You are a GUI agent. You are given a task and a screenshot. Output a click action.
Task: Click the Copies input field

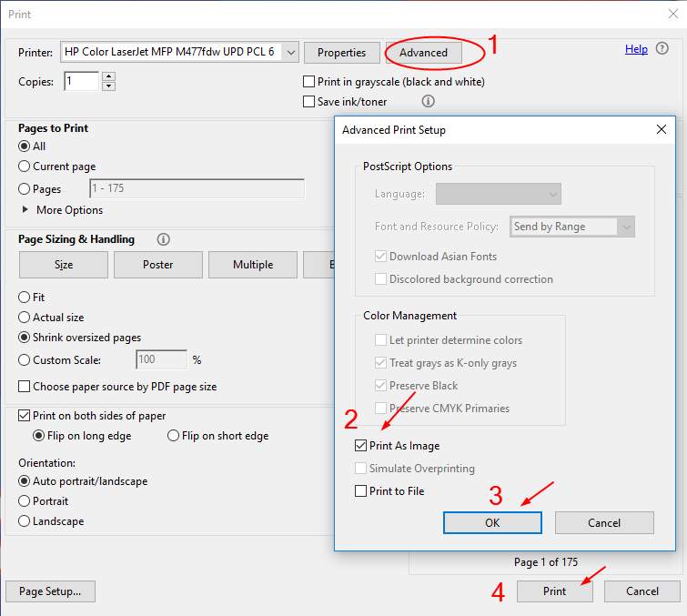pos(81,82)
